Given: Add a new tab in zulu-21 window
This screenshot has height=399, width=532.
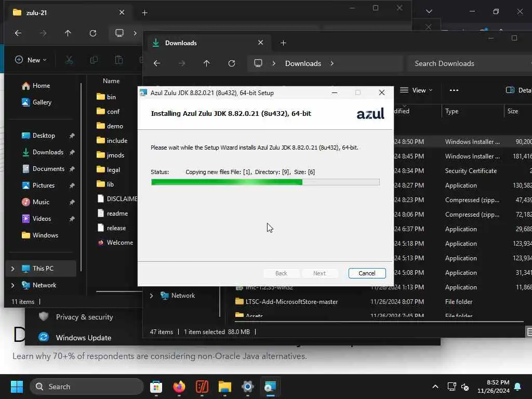Looking at the screenshot, I should pos(144,13).
